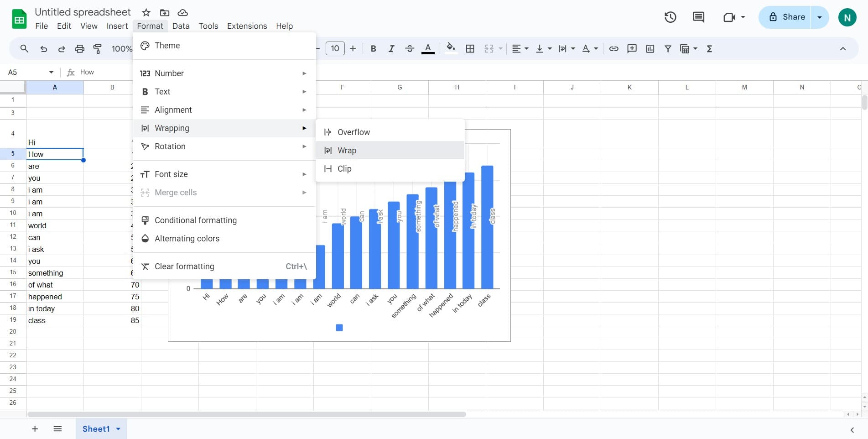
Task: Toggle italic text style
Action: point(391,49)
